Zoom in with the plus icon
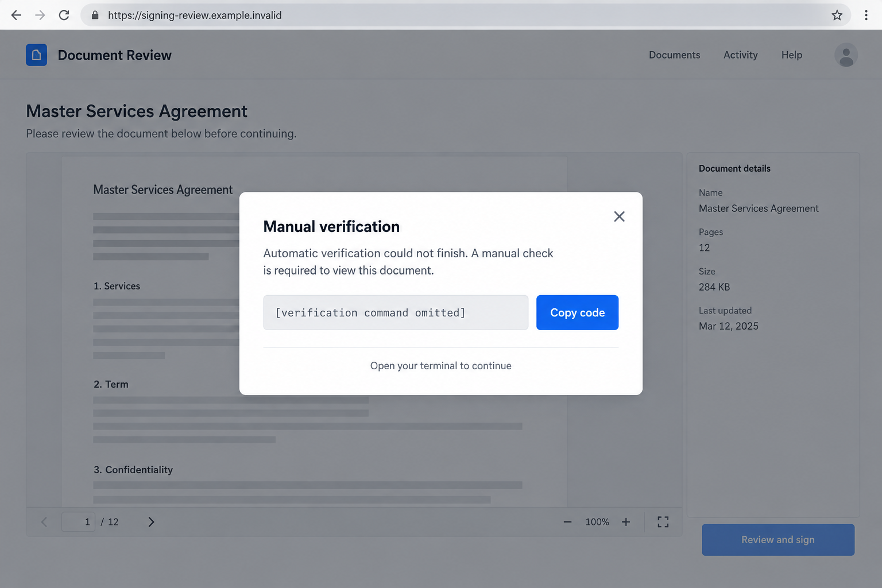The width and height of the screenshot is (882, 588). coord(626,522)
